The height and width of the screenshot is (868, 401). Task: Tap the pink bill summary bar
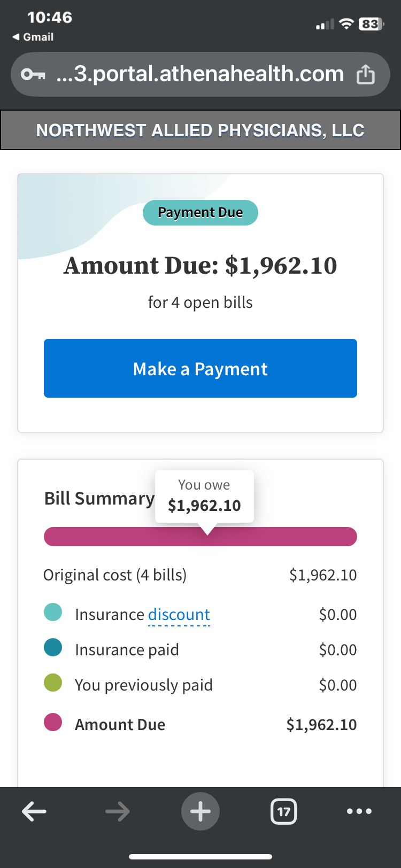point(200,537)
